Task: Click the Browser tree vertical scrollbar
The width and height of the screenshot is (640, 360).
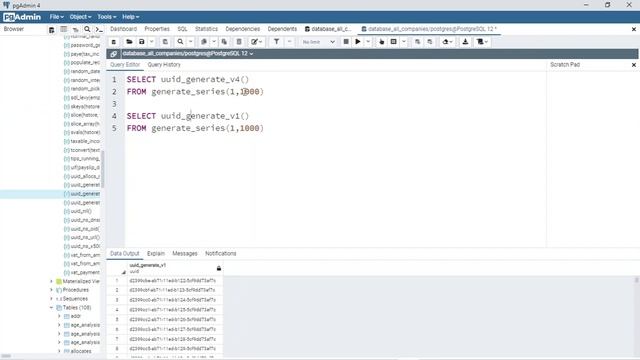Action: pyautogui.click(x=103, y=169)
